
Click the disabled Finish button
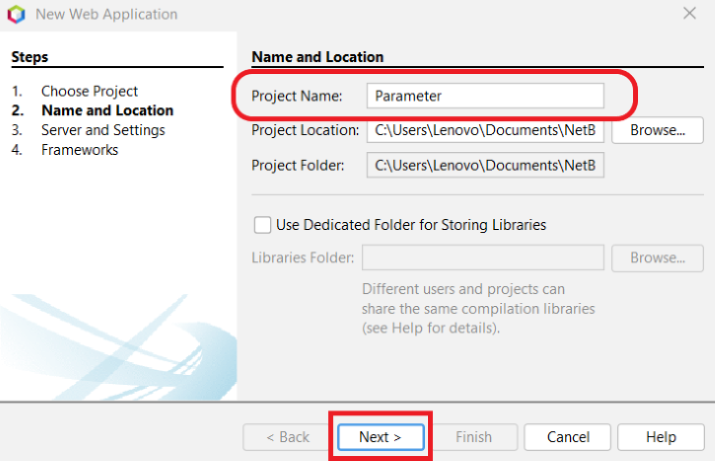click(474, 437)
